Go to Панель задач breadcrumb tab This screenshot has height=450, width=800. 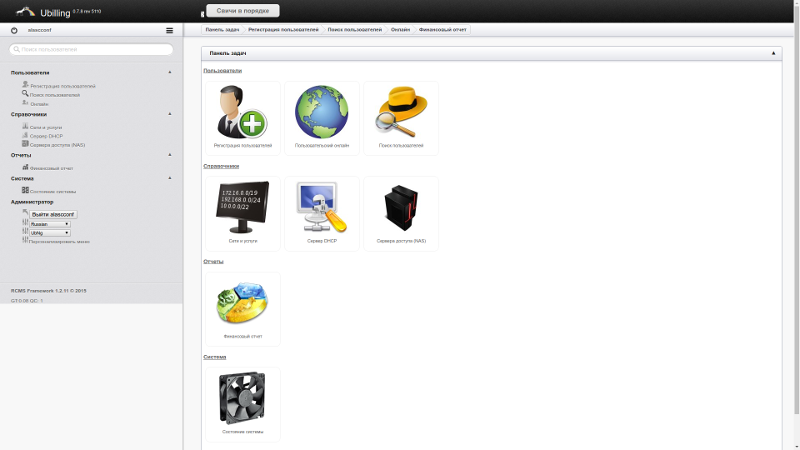coord(222,30)
